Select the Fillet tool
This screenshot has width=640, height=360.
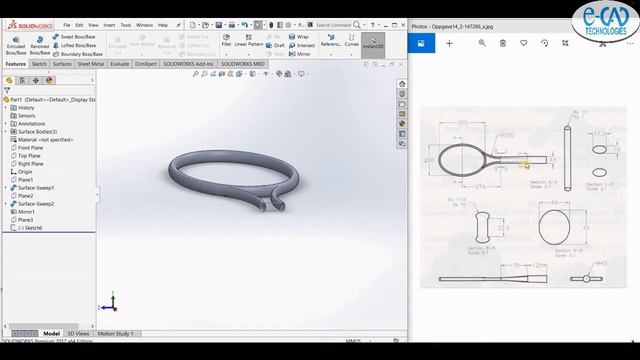click(x=226, y=40)
